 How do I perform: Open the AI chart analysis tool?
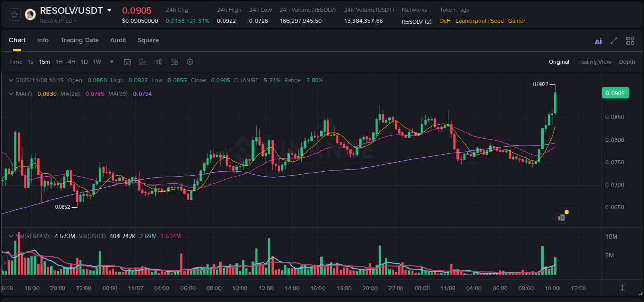(x=598, y=41)
